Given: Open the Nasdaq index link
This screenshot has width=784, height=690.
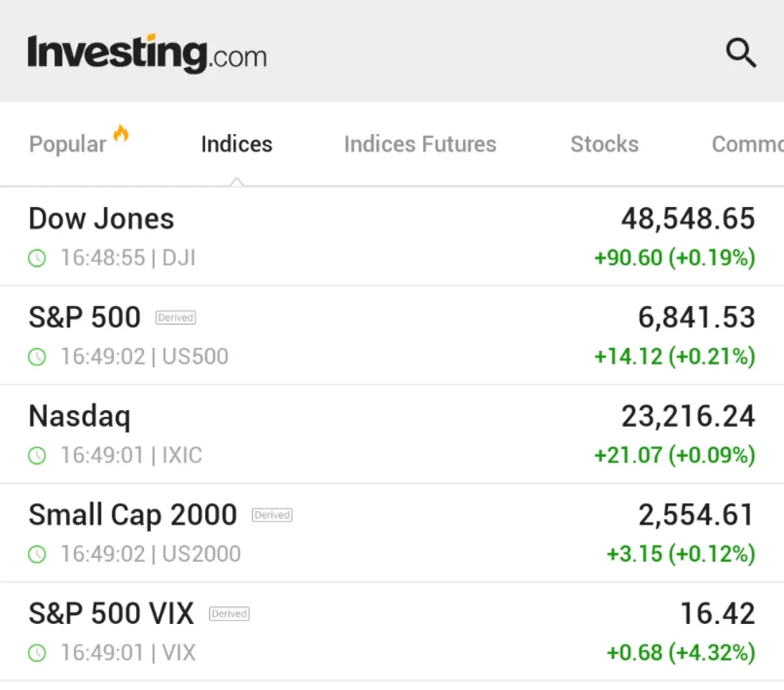Looking at the screenshot, I should pos(80,416).
